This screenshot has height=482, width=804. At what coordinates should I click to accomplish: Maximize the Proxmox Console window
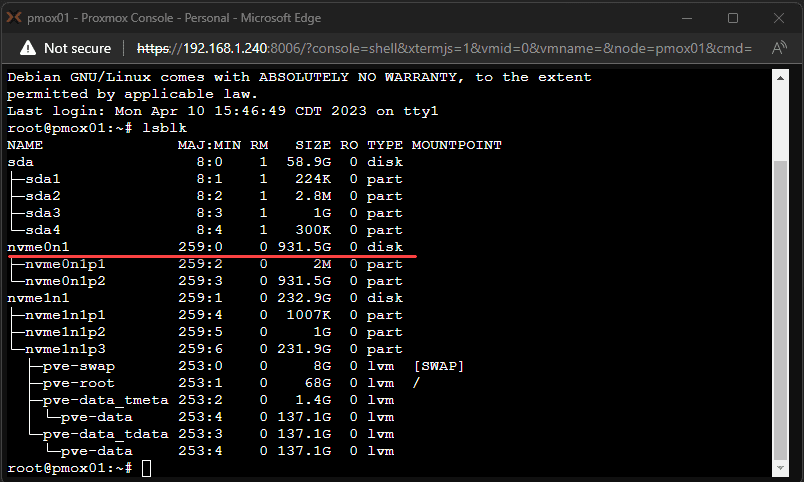[x=733, y=18]
